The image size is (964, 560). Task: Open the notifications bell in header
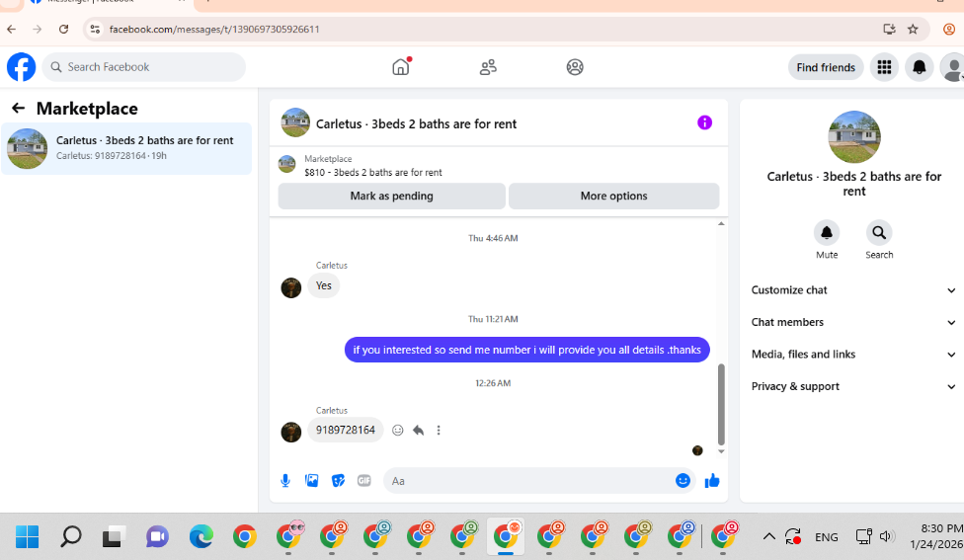pyautogui.click(x=920, y=67)
